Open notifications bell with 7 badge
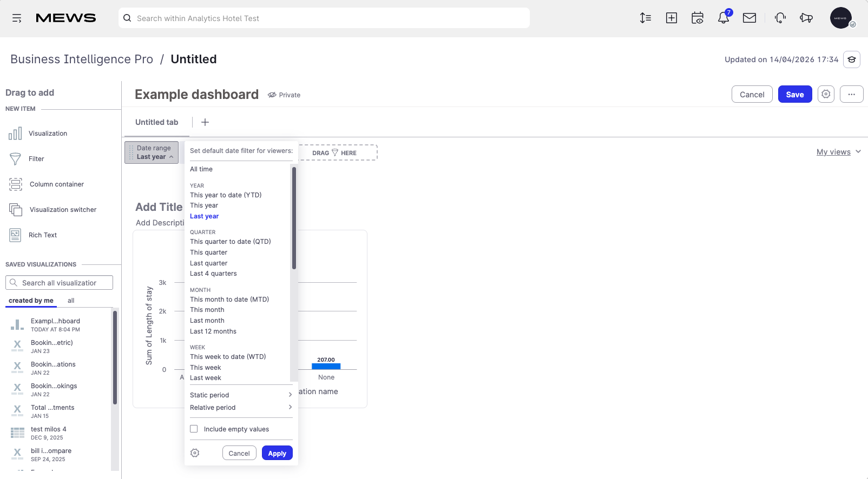 tap(724, 17)
